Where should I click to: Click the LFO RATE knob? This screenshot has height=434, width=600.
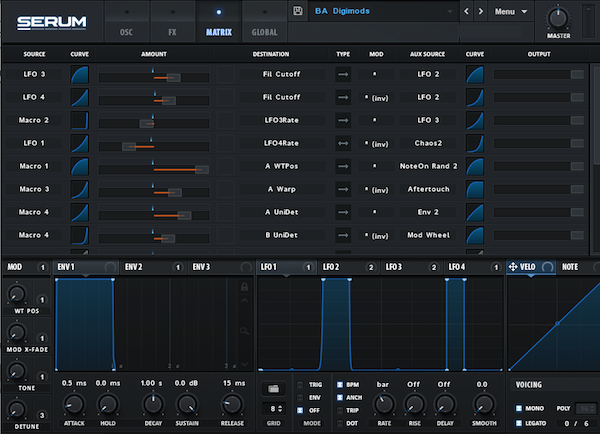click(384, 404)
